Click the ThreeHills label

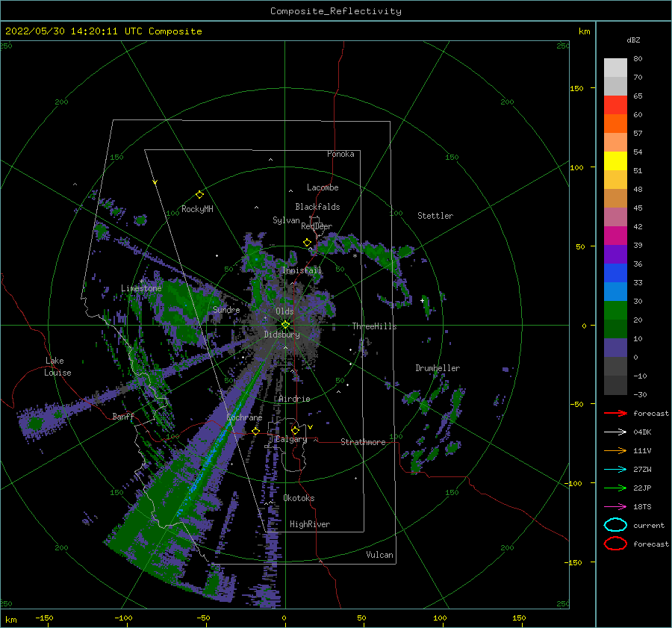[x=374, y=326]
